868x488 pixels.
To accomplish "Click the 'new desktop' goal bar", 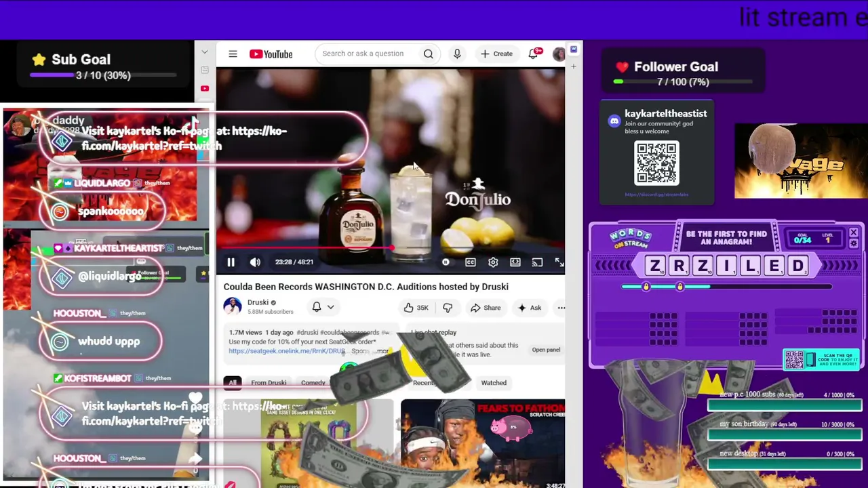I will pos(785,464).
